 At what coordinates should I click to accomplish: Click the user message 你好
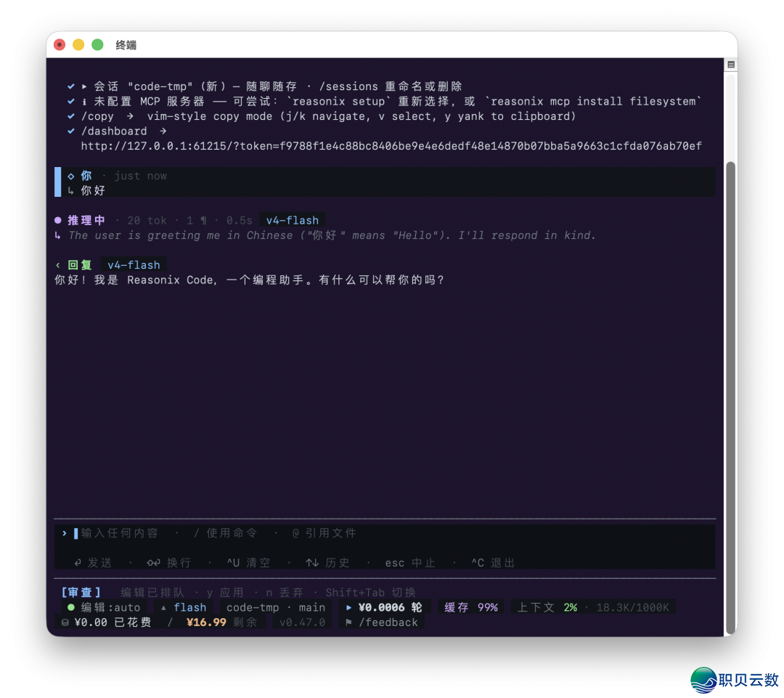pyautogui.click(x=93, y=190)
